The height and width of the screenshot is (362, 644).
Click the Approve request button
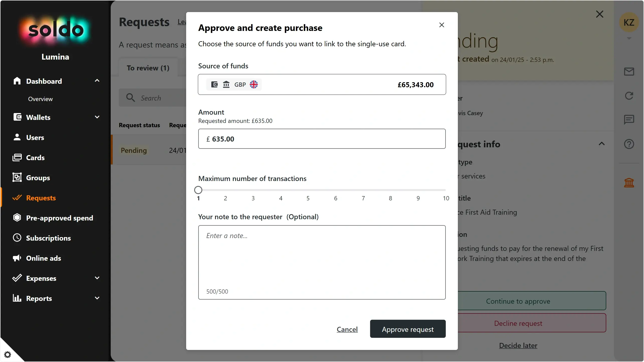408,329
